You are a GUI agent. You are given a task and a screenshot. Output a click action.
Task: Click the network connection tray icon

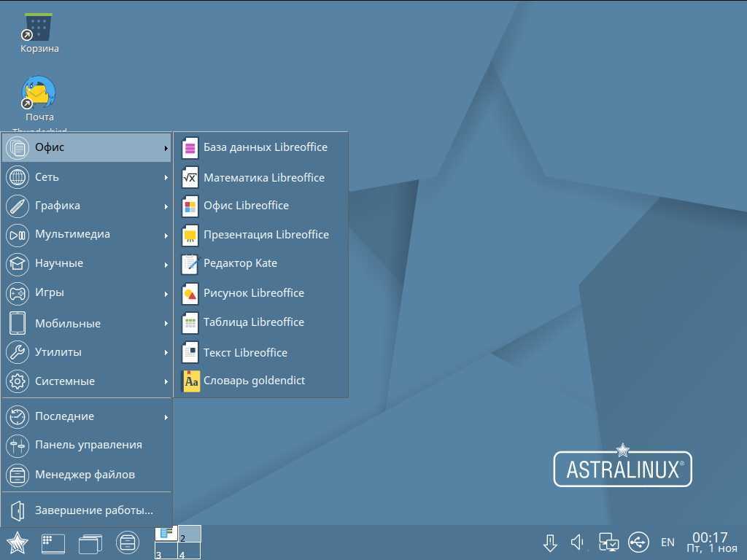click(608, 542)
